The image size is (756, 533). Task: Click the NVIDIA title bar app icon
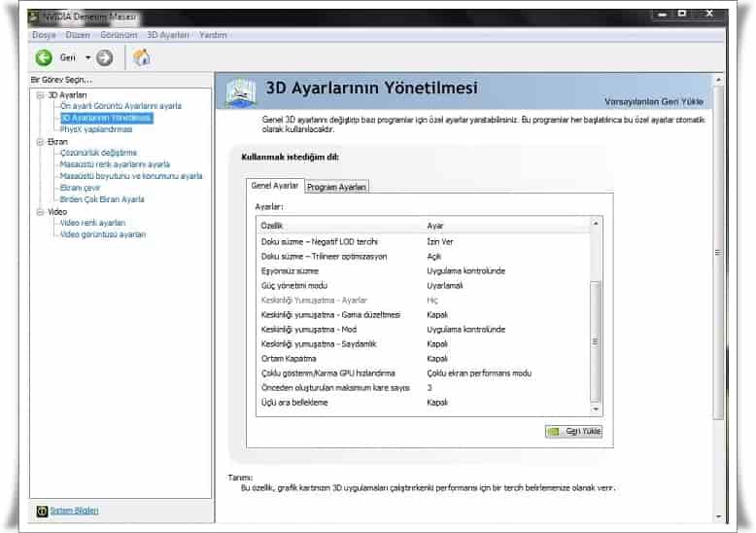[33, 18]
